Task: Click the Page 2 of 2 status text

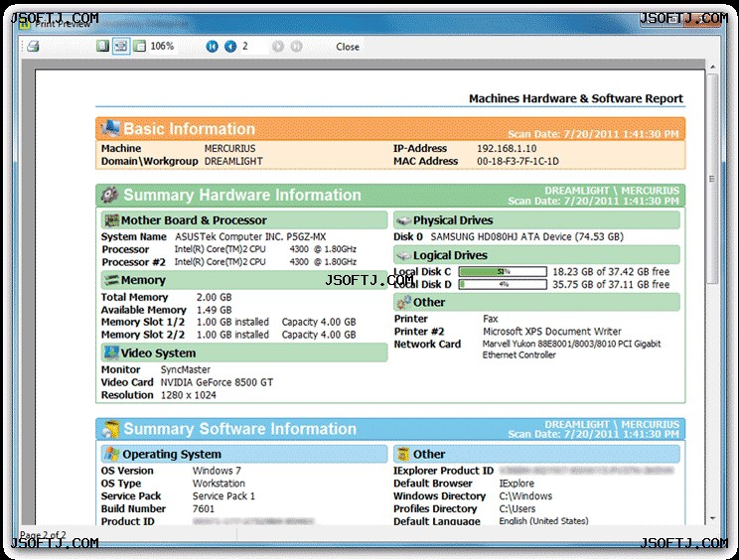Action: pyautogui.click(x=43, y=535)
